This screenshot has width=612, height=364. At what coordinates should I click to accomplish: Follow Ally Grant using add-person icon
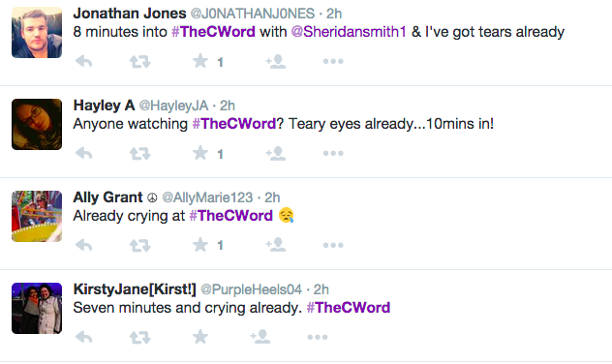tap(276, 245)
